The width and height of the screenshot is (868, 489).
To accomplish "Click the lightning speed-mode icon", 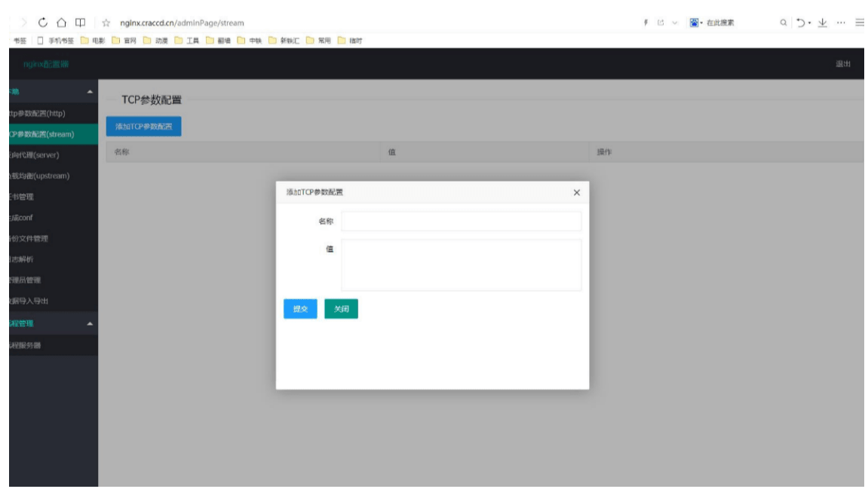I will [646, 23].
